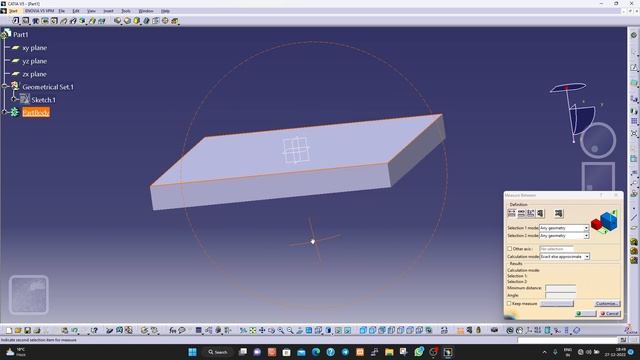Open the File menu
Screen dimensions: 640x360
pyautogui.click(x=62, y=11)
